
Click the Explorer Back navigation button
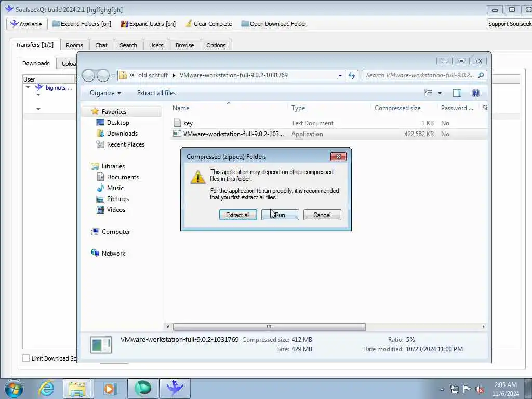88,75
